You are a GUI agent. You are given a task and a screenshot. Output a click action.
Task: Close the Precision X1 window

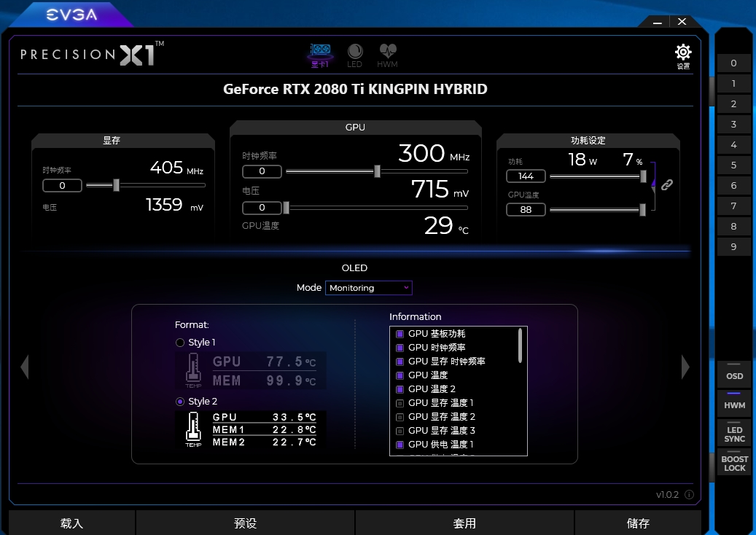[x=682, y=22]
